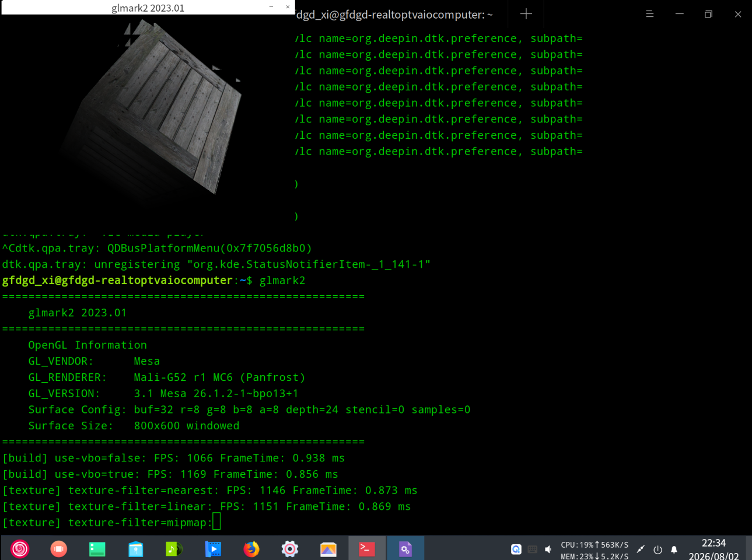The image size is (752, 560).
Task: Click the 'GL_VENDOR:' label in the terminal
Action: (61, 361)
